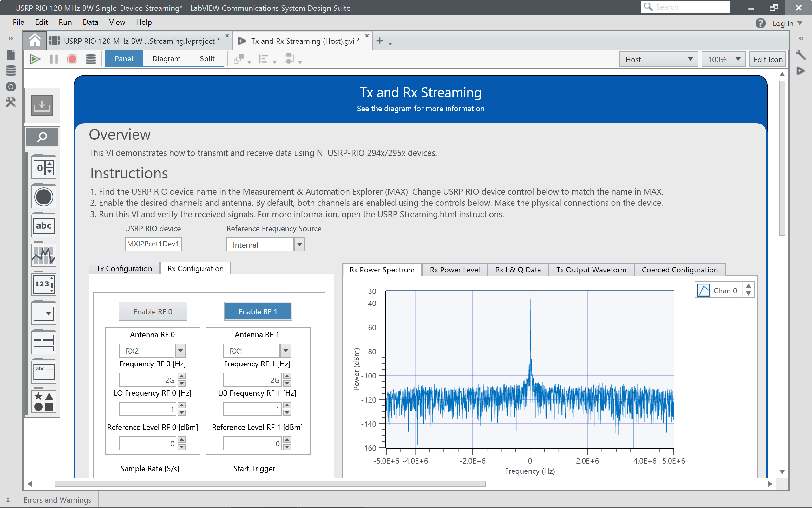Open the home tab icon

[35, 41]
